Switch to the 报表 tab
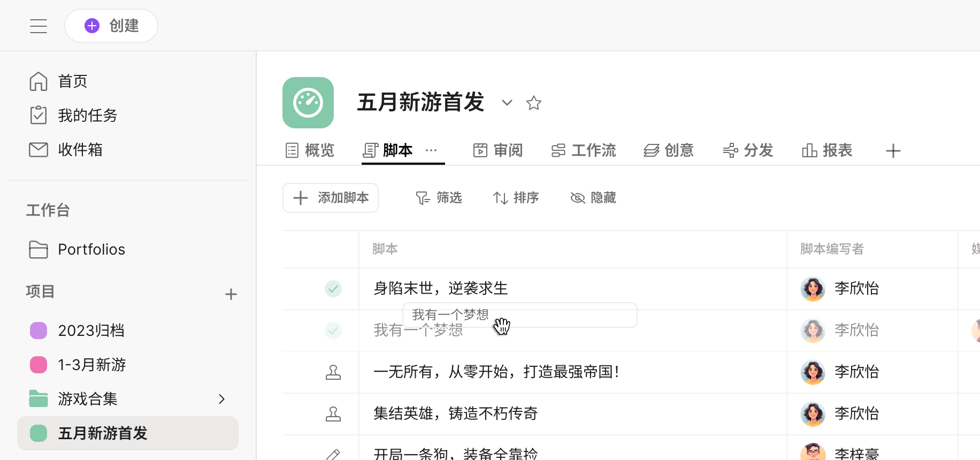 click(827, 150)
